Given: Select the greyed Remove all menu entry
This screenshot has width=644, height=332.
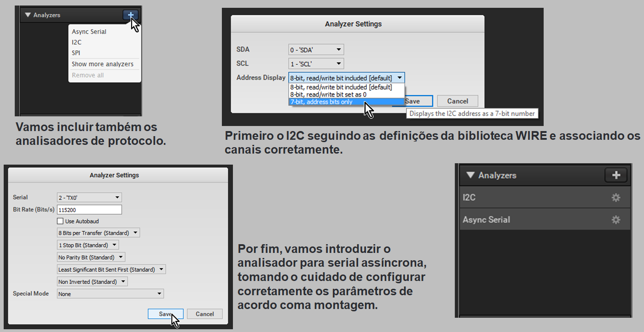Looking at the screenshot, I should point(87,75).
